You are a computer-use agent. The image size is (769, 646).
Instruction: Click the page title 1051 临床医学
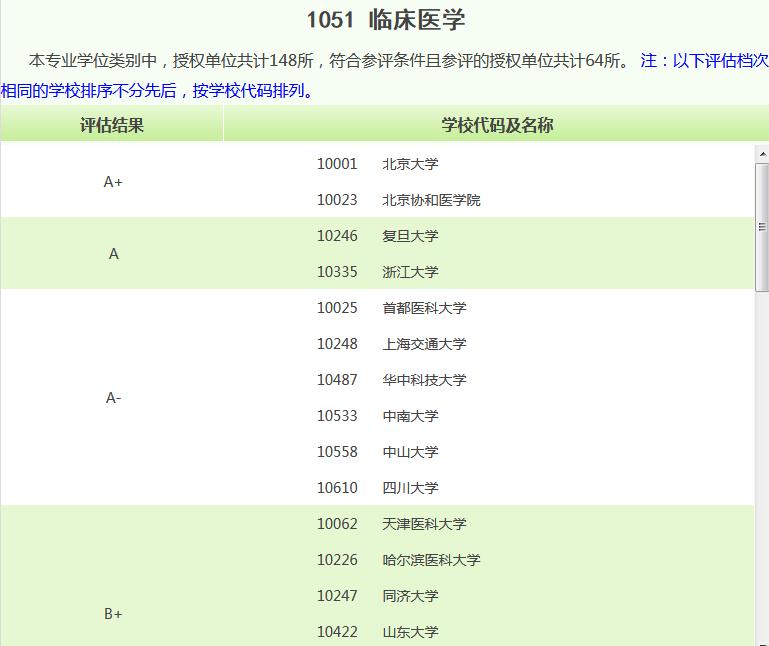pyautogui.click(x=385, y=20)
